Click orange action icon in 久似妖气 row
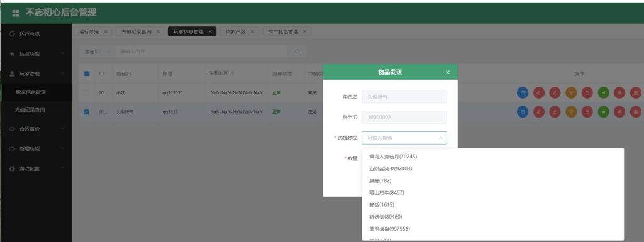Viewport: 644px width, 242px height. point(571,111)
